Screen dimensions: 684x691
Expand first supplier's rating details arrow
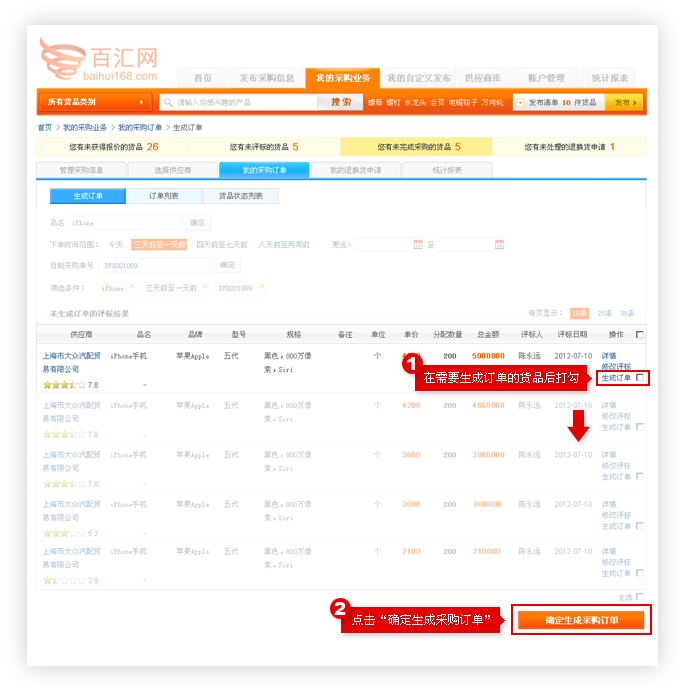click(x=144, y=385)
